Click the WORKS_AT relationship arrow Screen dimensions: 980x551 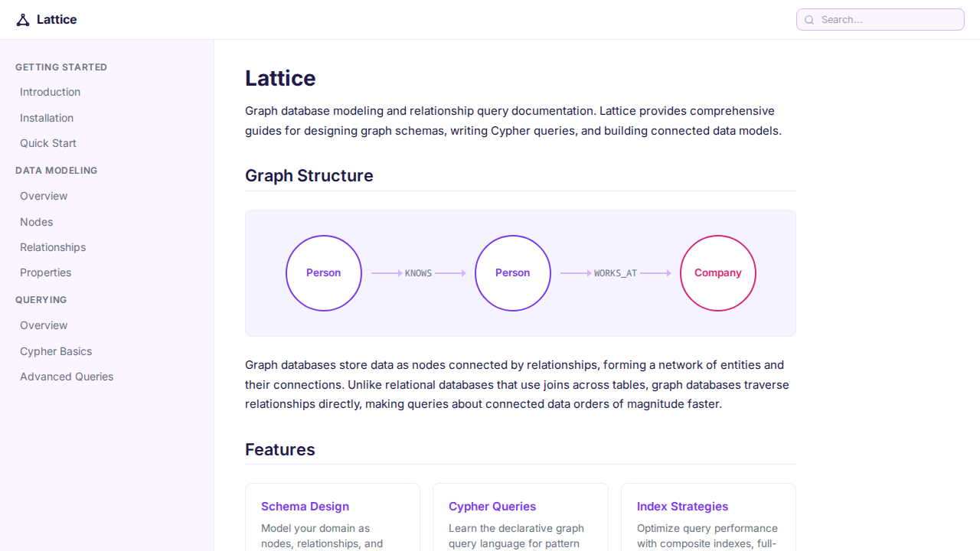[x=615, y=272]
